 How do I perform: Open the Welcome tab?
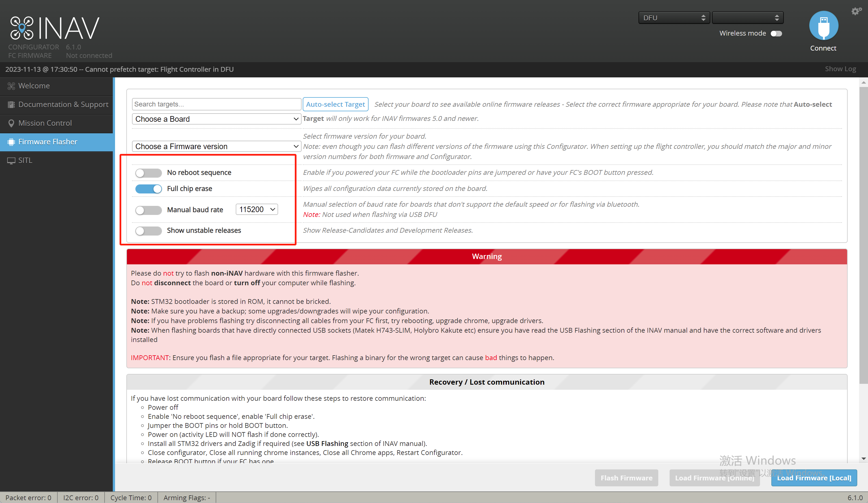pos(57,86)
